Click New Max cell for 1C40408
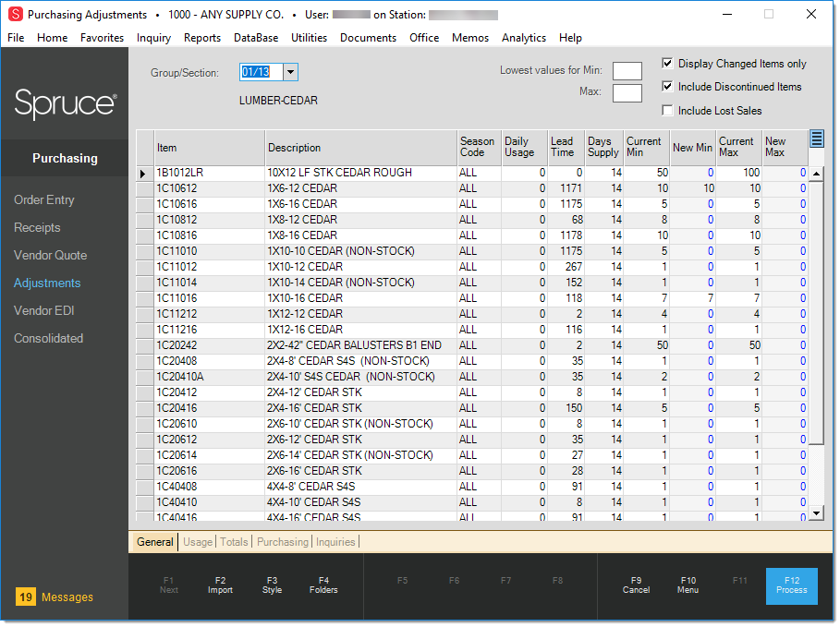This screenshot has height=627, width=840. coord(785,487)
